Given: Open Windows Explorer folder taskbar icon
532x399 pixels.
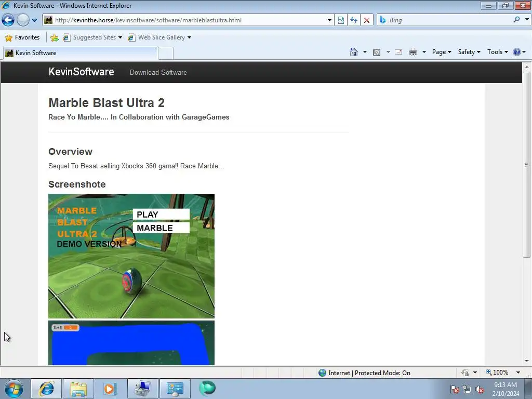Looking at the screenshot, I should coord(78,389).
